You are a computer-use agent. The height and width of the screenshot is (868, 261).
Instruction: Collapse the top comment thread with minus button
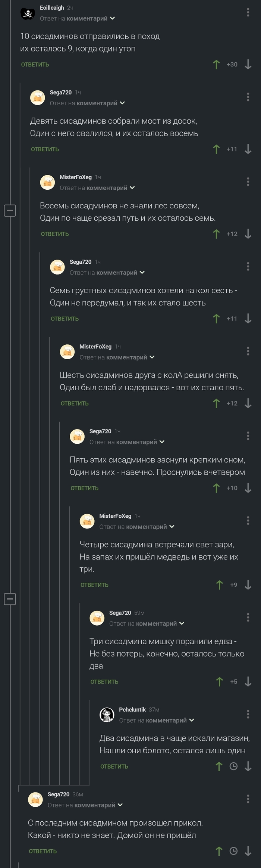[10, 210]
